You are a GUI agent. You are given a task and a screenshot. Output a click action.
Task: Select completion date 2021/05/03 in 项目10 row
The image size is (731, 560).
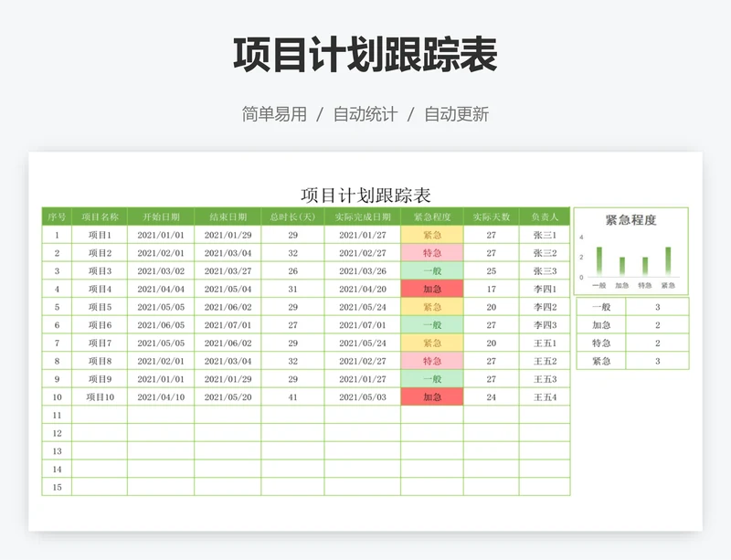tap(363, 397)
